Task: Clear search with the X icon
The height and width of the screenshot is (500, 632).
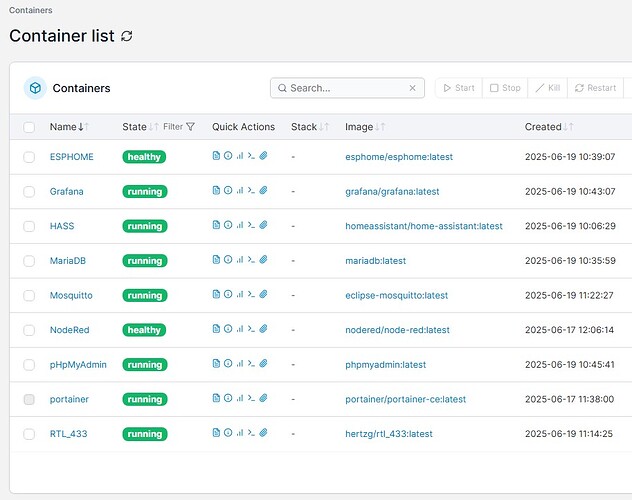Action: coord(412,88)
